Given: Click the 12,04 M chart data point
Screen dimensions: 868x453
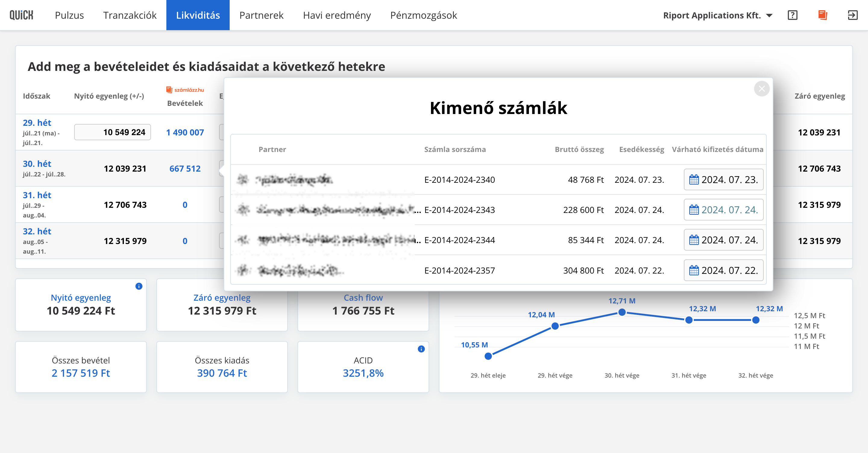Looking at the screenshot, I should point(555,326).
